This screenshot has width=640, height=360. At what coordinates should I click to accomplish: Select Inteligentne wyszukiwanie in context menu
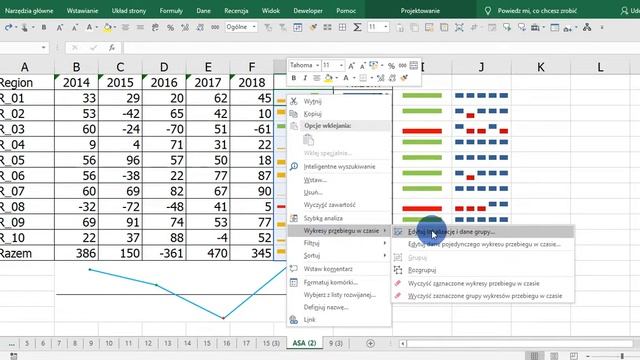point(339,167)
